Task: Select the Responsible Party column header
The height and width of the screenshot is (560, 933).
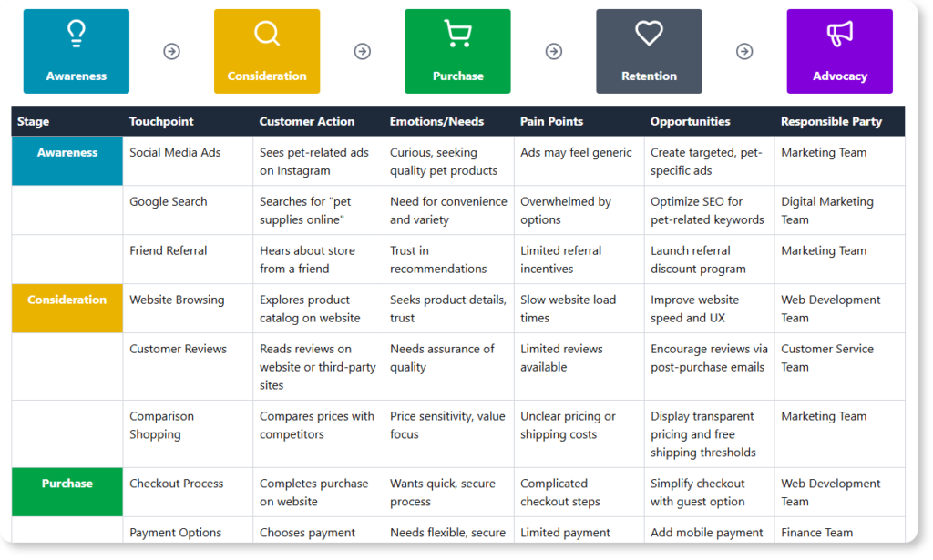Action: click(831, 121)
